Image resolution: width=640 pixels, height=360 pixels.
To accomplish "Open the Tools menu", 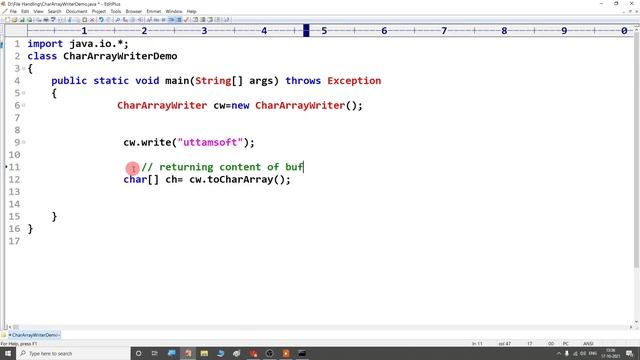I will (116, 11).
